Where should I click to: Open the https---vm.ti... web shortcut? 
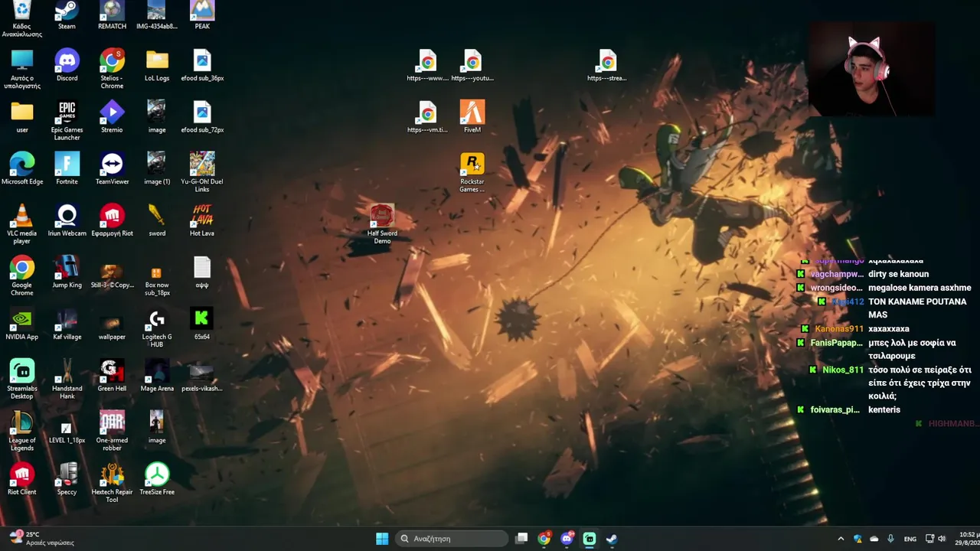(x=427, y=116)
